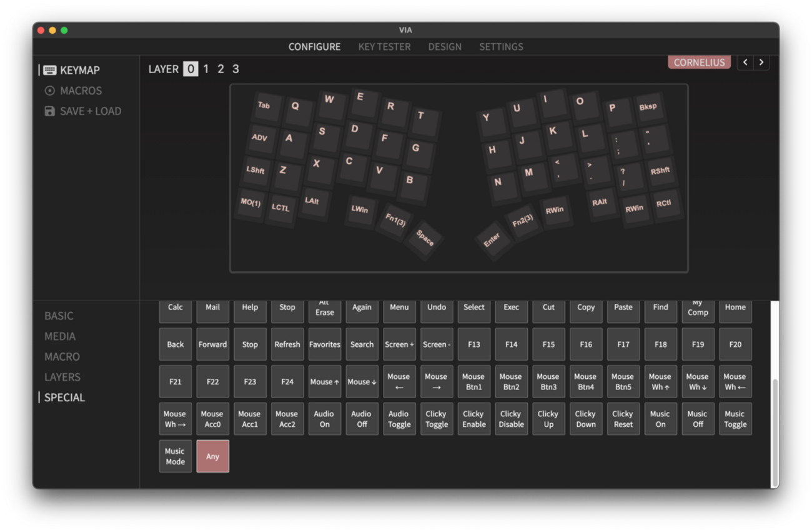This screenshot has height=532, width=812.
Task: Assign the Audio Toggle keycode
Action: point(399,419)
